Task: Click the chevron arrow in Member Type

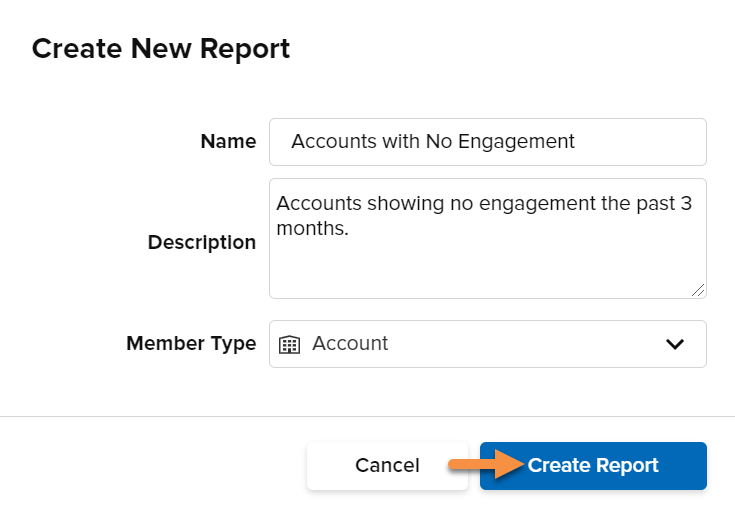Action: tap(675, 344)
